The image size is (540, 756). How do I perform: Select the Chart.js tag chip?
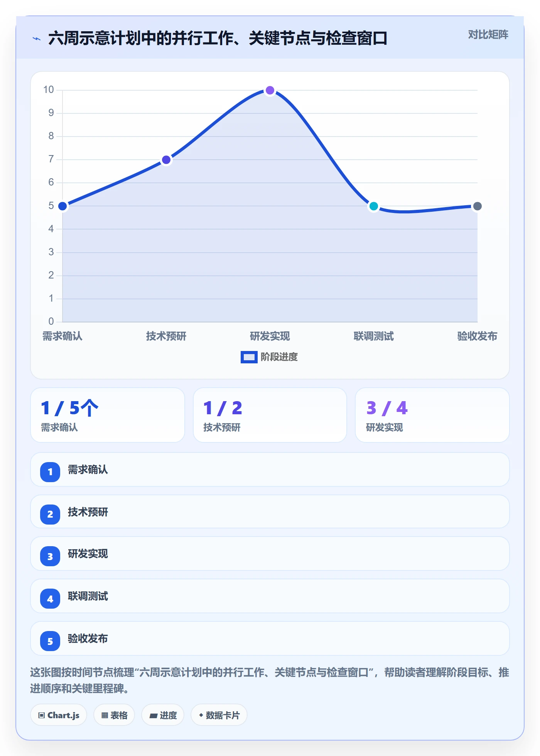point(59,715)
